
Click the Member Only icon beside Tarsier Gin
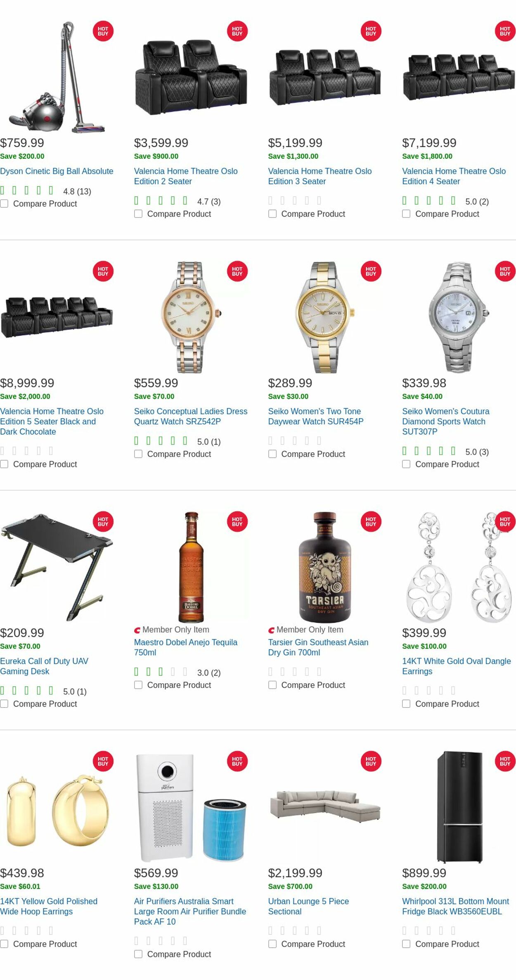coord(271,630)
